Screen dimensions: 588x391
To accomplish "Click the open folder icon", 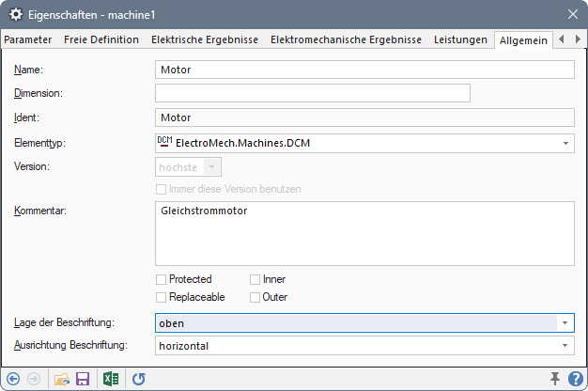I will coord(62,379).
